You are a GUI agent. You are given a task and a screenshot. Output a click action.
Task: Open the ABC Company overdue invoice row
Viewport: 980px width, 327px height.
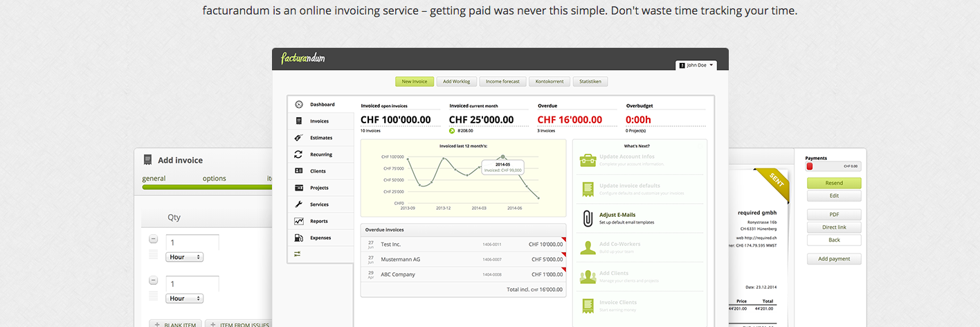(464, 274)
